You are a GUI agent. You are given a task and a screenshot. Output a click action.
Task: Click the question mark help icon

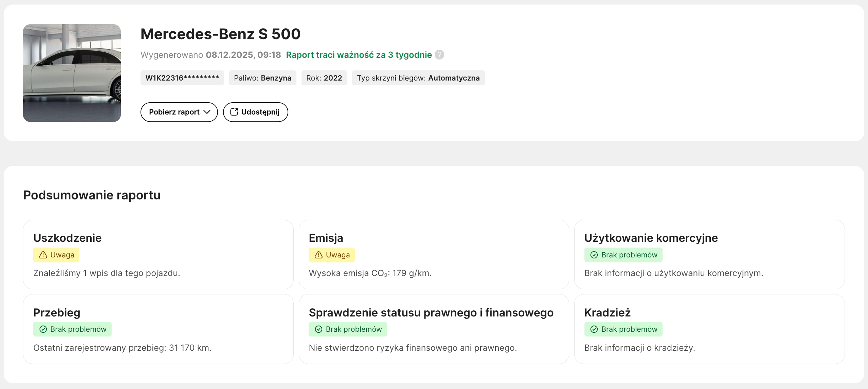tap(439, 55)
